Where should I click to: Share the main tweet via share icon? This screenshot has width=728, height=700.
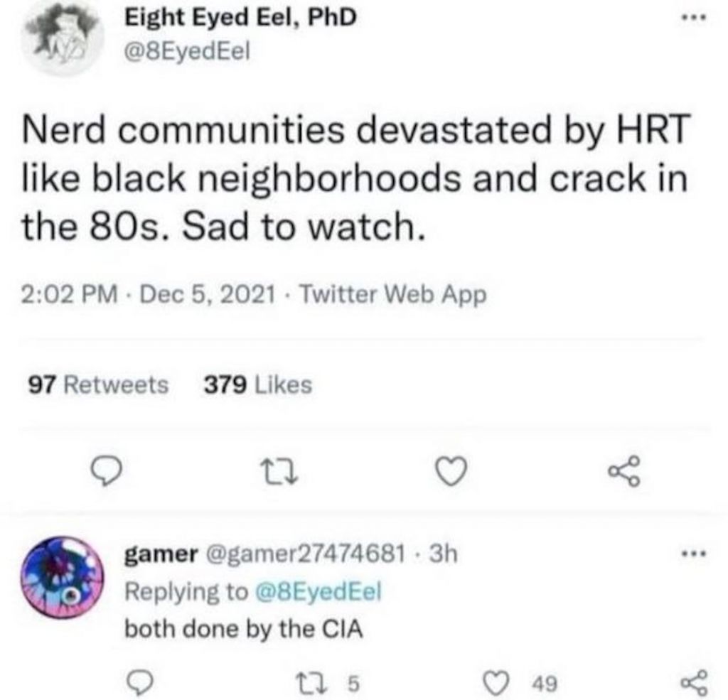coord(624,471)
